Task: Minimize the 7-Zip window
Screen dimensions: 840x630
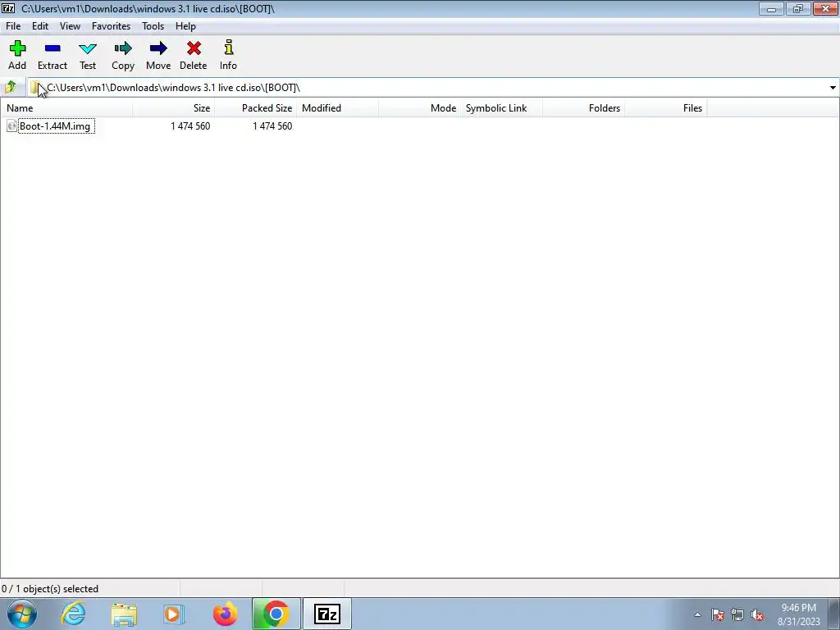Action: (771, 8)
